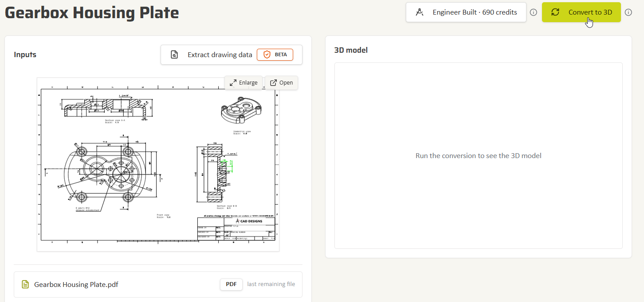Click 'Run the conversion to see the 3D model' text
The height and width of the screenshot is (302, 644).
click(479, 156)
